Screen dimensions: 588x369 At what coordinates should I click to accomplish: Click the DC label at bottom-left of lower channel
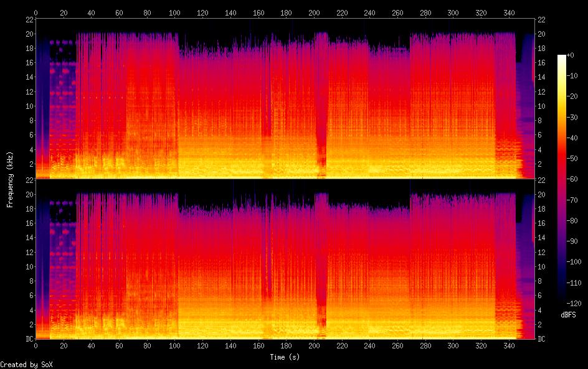pos(29,339)
